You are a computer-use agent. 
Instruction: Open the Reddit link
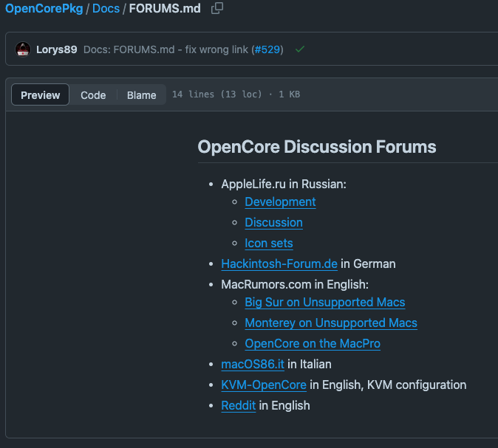(x=238, y=405)
